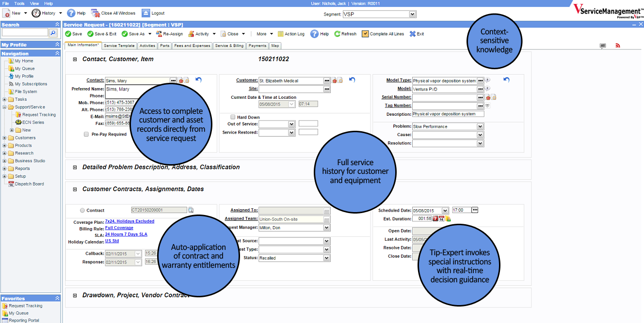Open the Action Log
644x323 pixels.
[x=291, y=34]
